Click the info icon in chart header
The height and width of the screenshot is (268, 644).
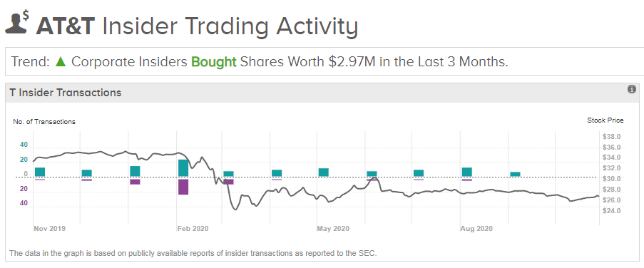coord(632,89)
